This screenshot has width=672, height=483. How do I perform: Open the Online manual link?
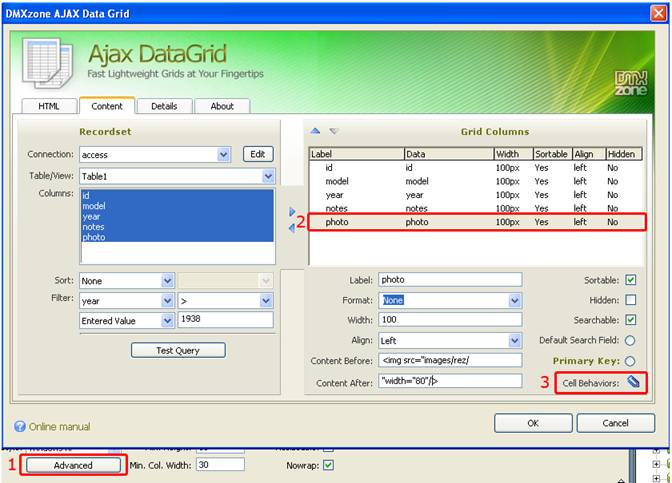point(60,426)
